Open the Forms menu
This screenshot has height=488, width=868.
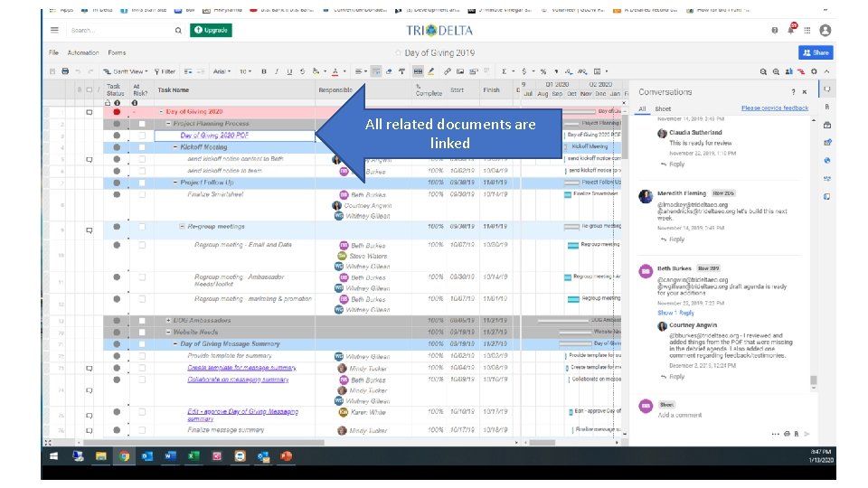tap(117, 52)
